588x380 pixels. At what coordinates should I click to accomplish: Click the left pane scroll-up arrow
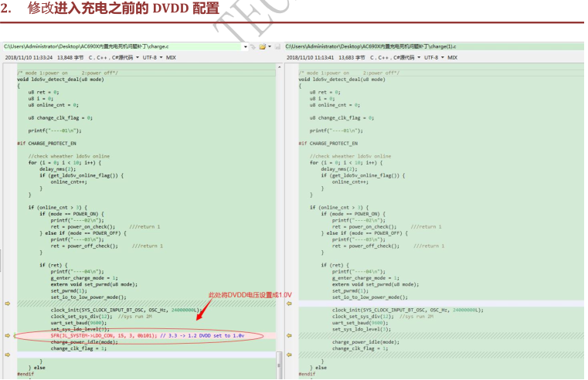click(x=279, y=66)
